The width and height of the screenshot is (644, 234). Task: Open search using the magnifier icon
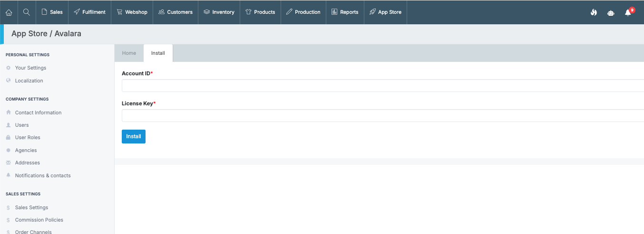tap(27, 12)
